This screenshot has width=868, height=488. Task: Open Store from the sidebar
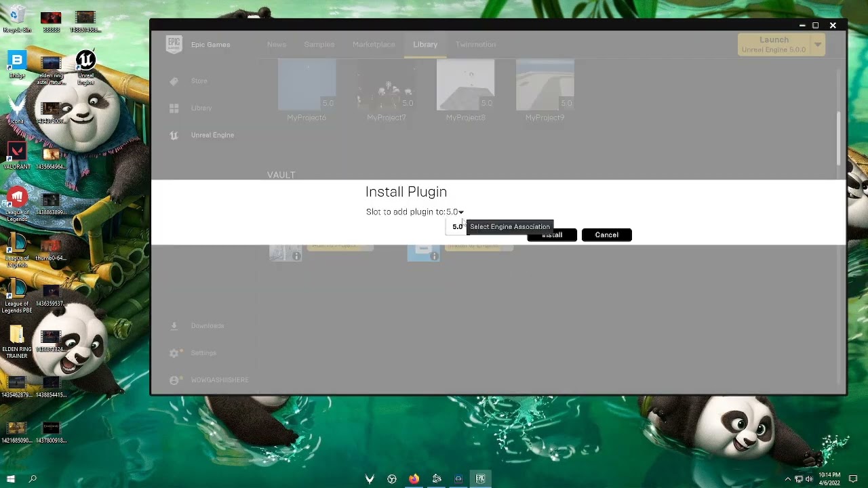[x=199, y=81]
